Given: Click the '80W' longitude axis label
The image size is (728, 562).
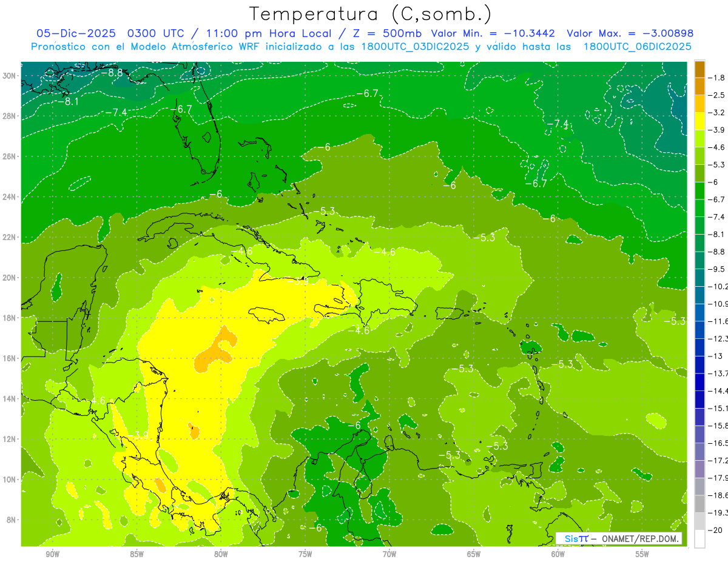Looking at the screenshot, I should [221, 554].
